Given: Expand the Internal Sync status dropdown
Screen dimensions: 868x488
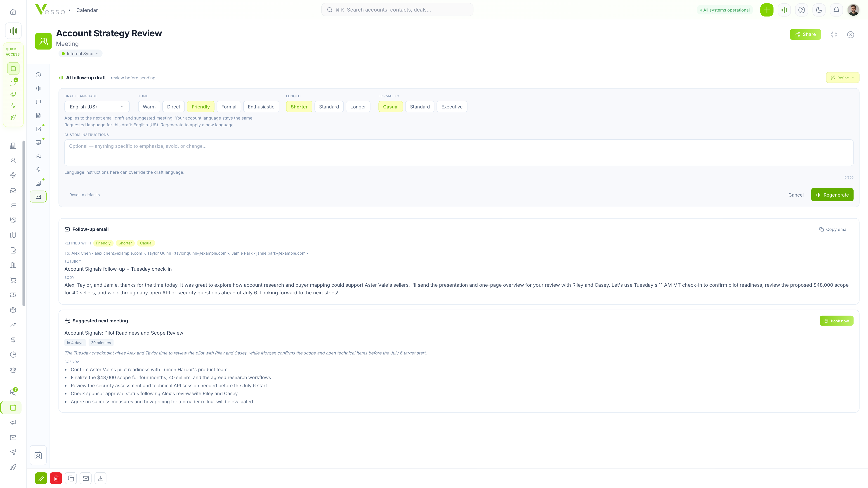Looking at the screenshot, I should click(x=80, y=54).
